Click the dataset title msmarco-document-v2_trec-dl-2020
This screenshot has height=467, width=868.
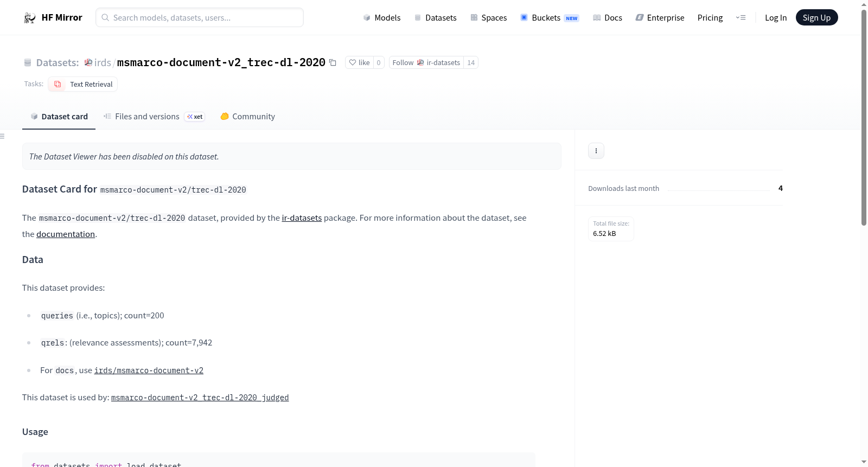pos(221,63)
